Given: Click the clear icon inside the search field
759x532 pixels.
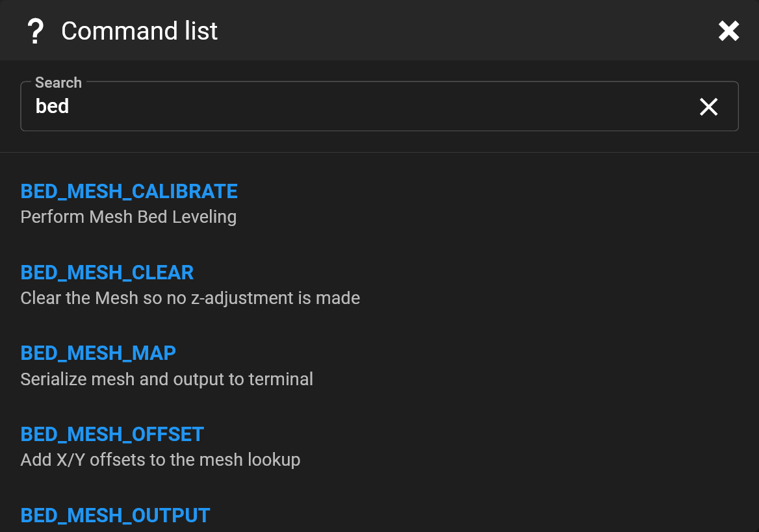Looking at the screenshot, I should 708,107.
